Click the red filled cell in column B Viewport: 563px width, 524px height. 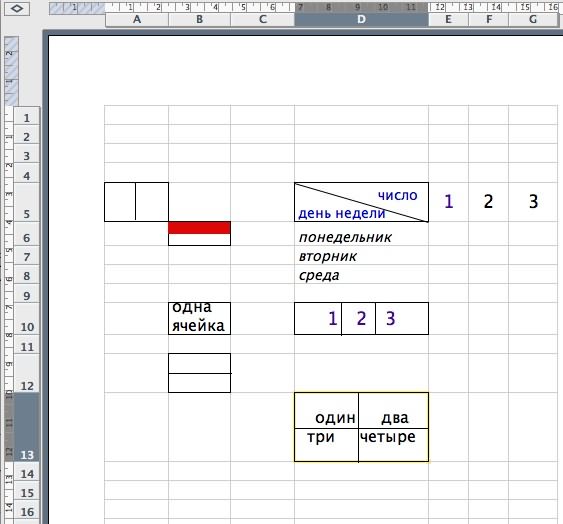tap(199, 228)
